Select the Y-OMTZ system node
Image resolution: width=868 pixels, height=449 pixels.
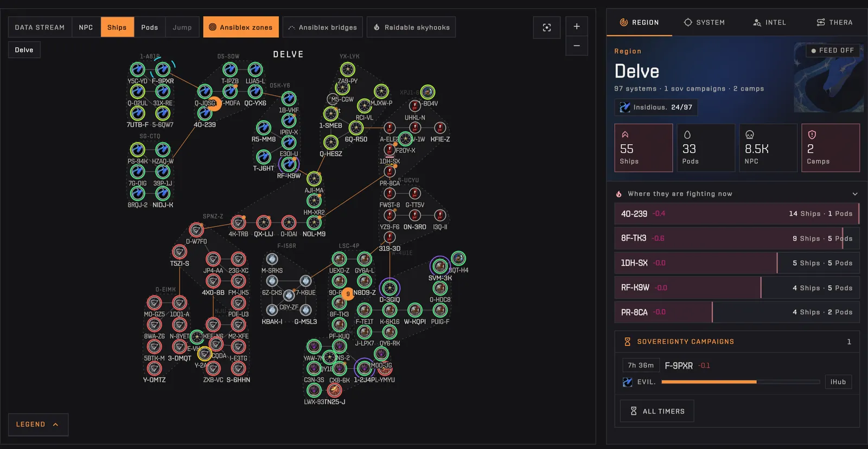pos(155,369)
